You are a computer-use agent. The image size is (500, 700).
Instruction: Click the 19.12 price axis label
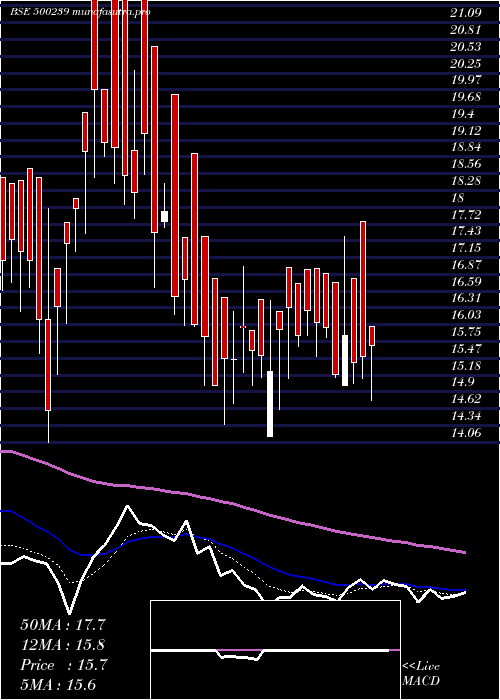point(466,131)
